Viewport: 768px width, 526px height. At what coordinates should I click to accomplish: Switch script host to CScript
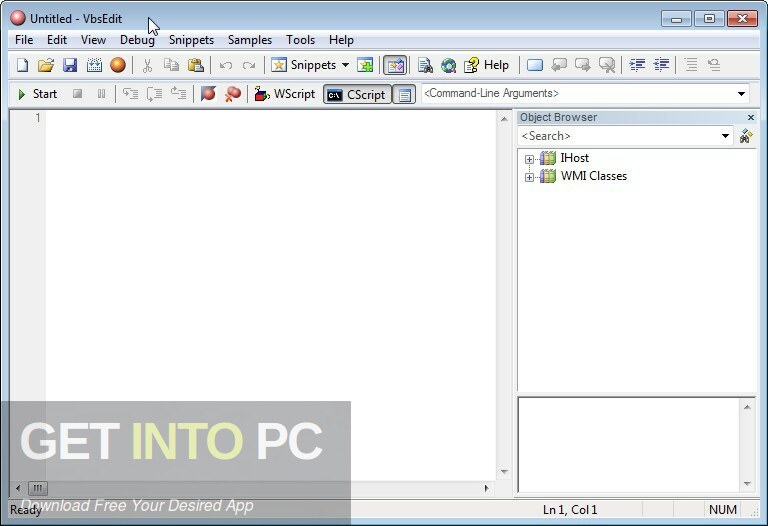(357, 95)
